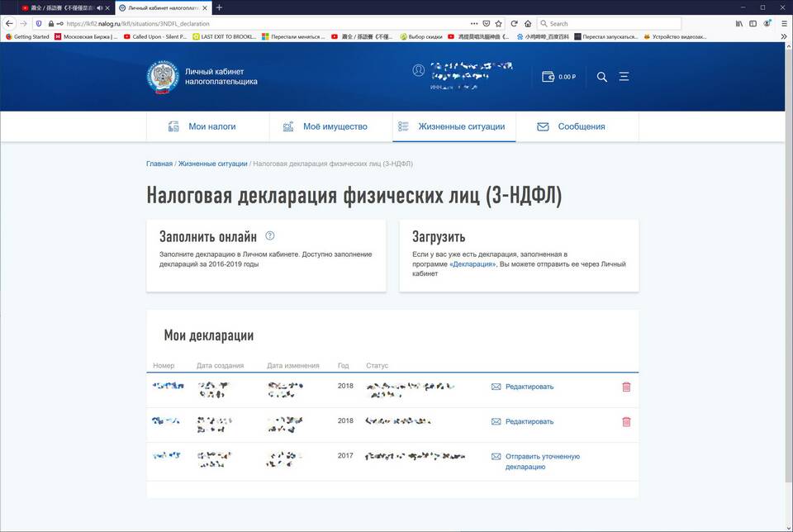Go back with the browser back arrow
The width and height of the screenshot is (793, 532).
(9, 23)
